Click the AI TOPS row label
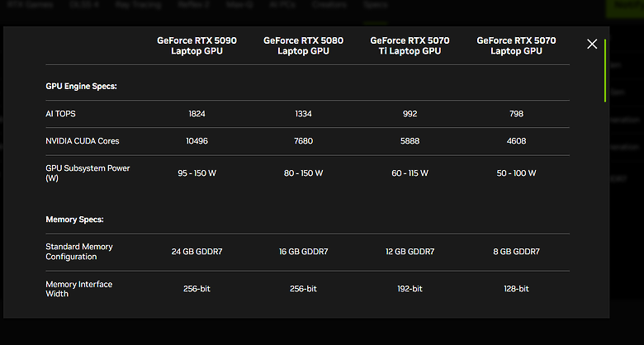This screenshot has height=345, width=644. [60, 114]
